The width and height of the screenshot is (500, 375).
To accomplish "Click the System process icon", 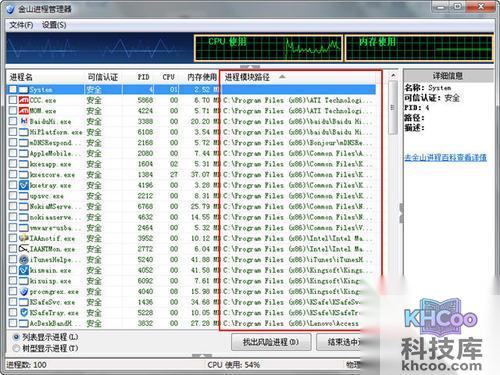I will point(23,90).
